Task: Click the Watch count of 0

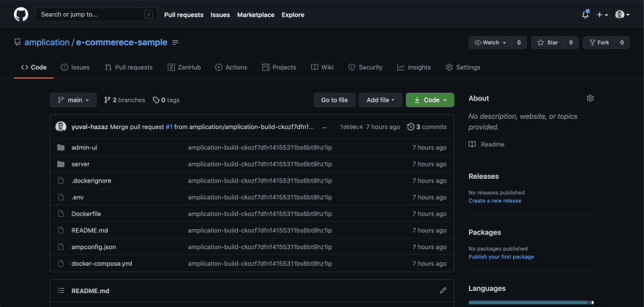Action: pos(519,42)
